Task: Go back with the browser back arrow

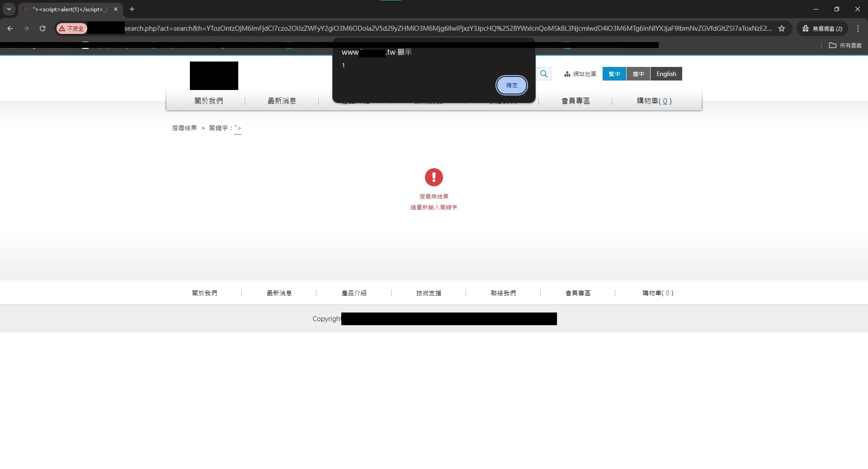Action: (x=10, y=28)
